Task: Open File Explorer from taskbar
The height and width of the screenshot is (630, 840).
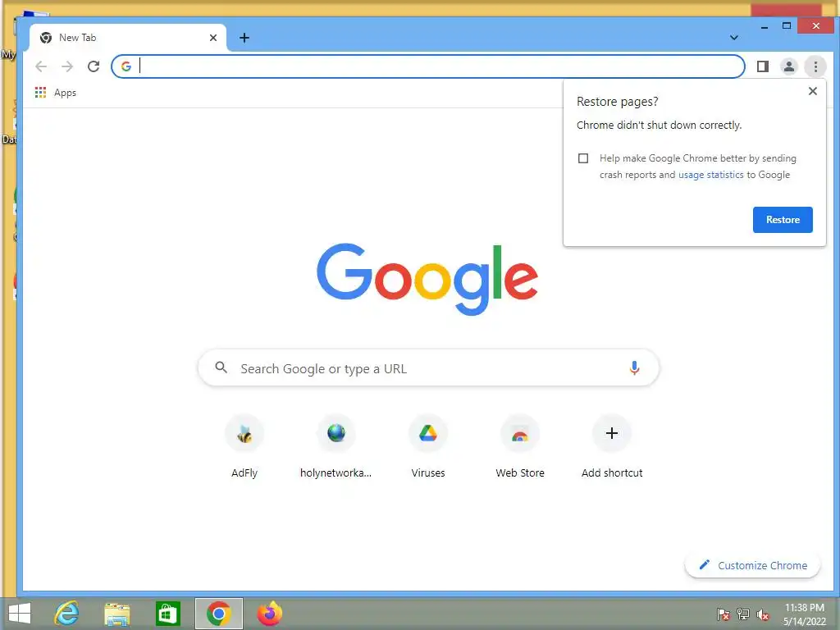Action: [x=117, y=614]
